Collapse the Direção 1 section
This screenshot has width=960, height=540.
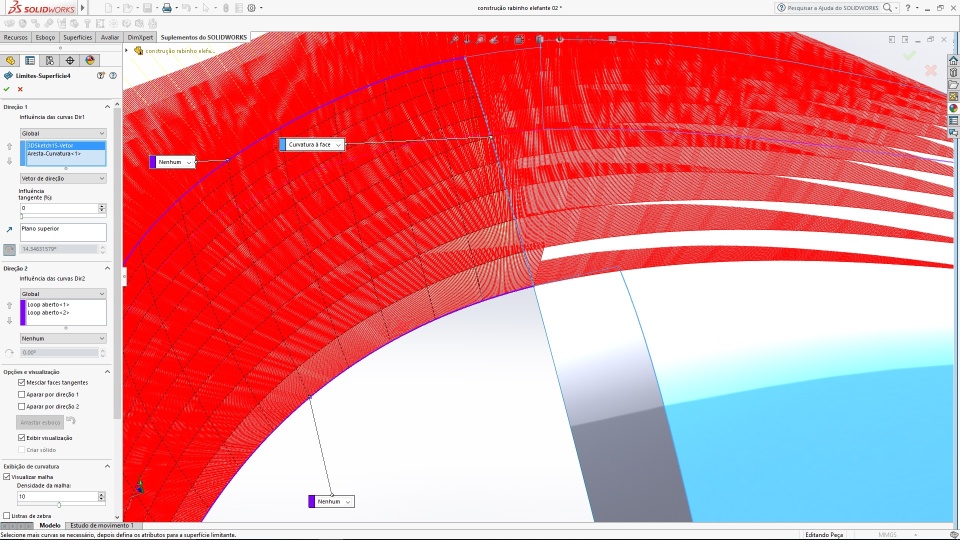coord(107,107)
